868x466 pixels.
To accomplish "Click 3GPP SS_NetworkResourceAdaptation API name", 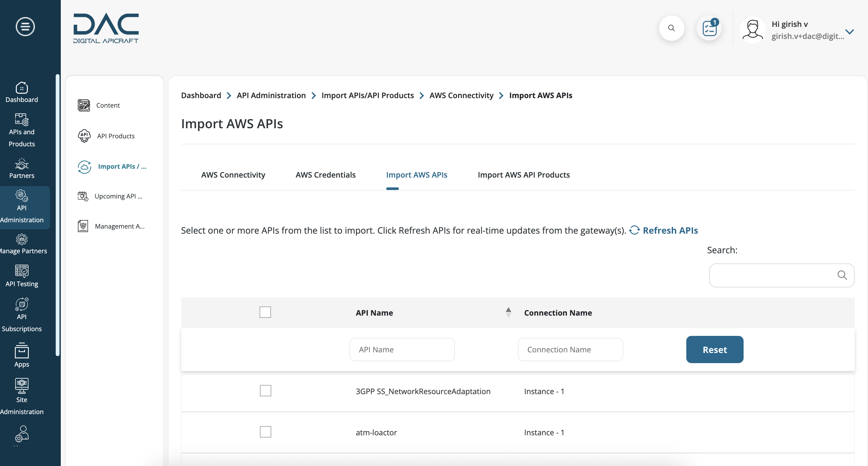I will (x=423, y=391).
